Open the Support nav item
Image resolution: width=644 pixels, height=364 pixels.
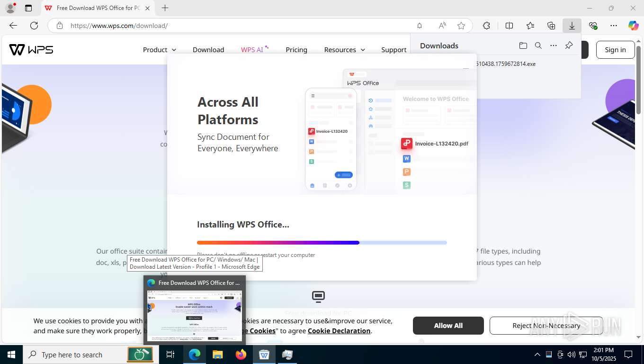(x=394, y=50)
